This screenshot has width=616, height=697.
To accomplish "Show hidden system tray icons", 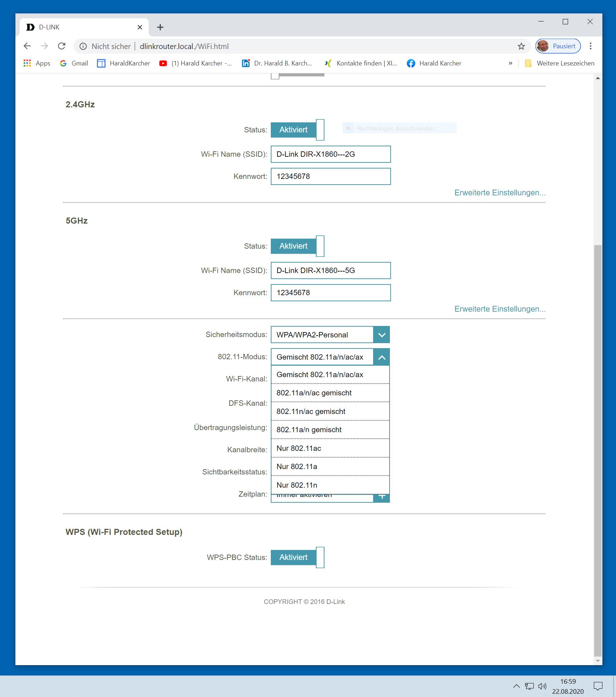I will coord(516,686).
